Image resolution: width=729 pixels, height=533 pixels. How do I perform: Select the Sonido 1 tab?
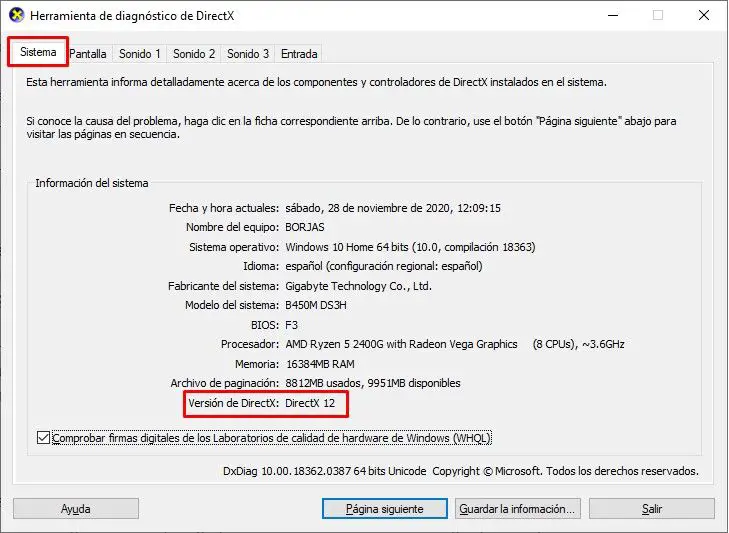tap(139, 54)
